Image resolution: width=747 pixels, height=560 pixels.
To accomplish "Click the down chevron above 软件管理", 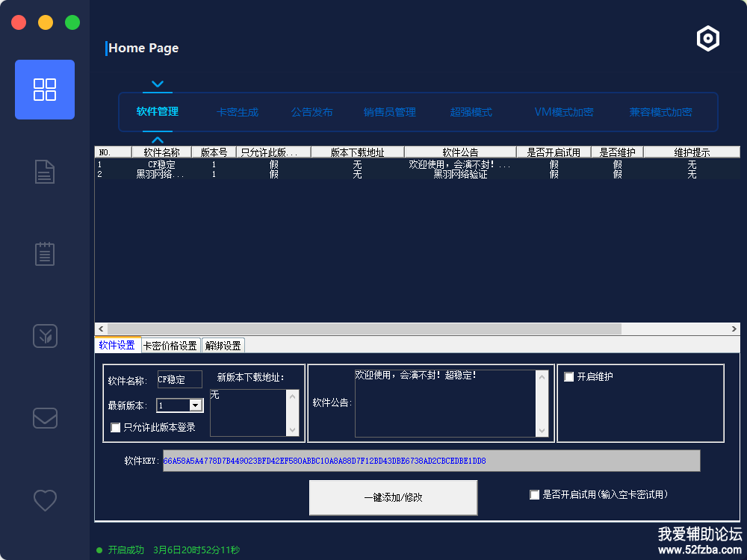I will [x=157, y=84].
